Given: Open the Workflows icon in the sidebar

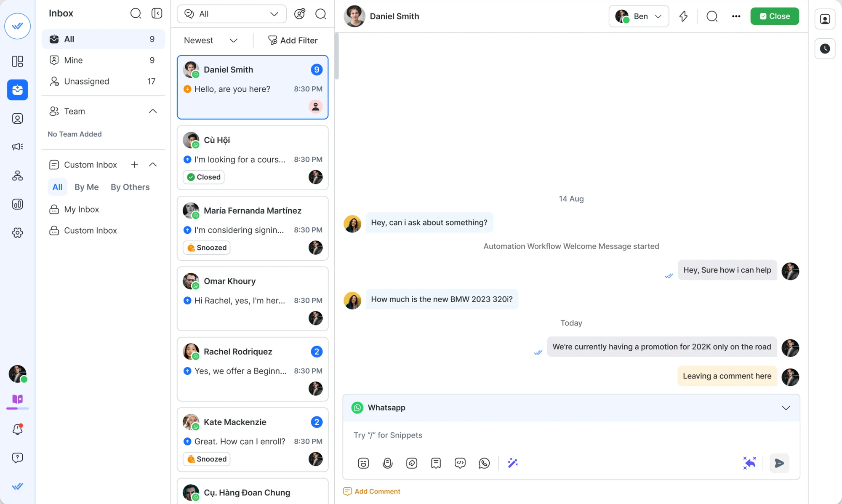Looking at the screenshot, I should pos(17,176).
